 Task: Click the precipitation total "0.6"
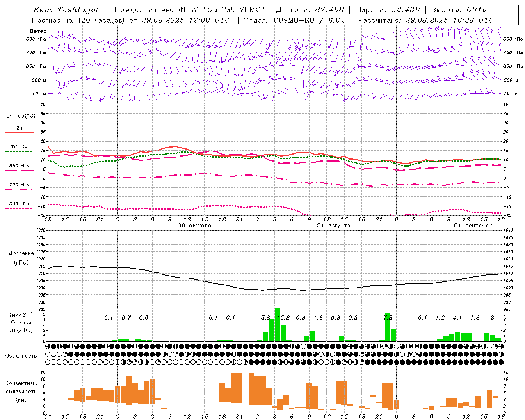tap(144, 317)
